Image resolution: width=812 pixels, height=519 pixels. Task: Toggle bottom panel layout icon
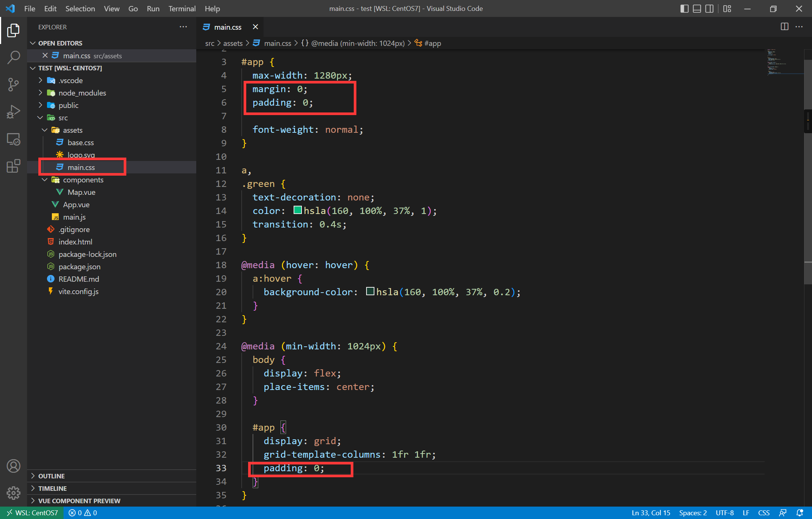[x=697, y=9]
